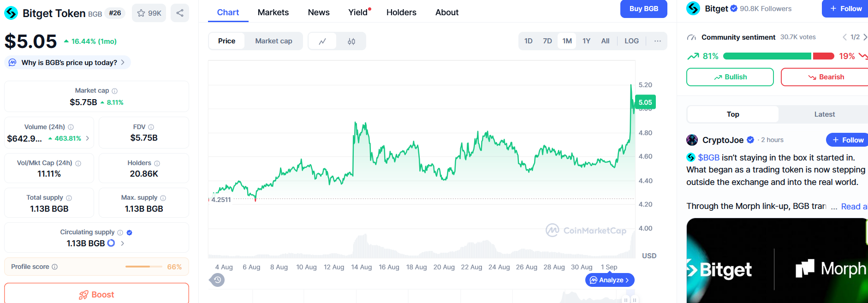Select the 1D time range
The image size is (868, 303).
click(x=529, y=41)
